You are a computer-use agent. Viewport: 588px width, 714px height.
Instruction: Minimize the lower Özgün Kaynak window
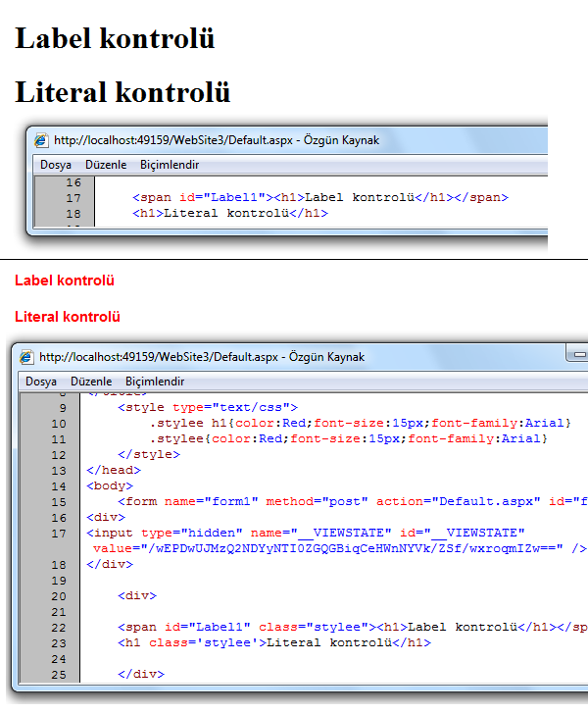(578, 355)
